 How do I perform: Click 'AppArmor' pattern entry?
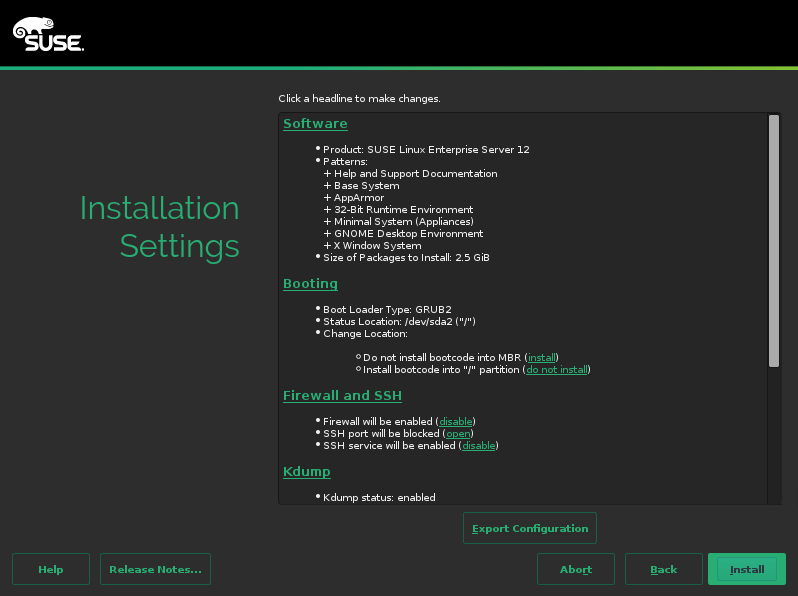359,197
